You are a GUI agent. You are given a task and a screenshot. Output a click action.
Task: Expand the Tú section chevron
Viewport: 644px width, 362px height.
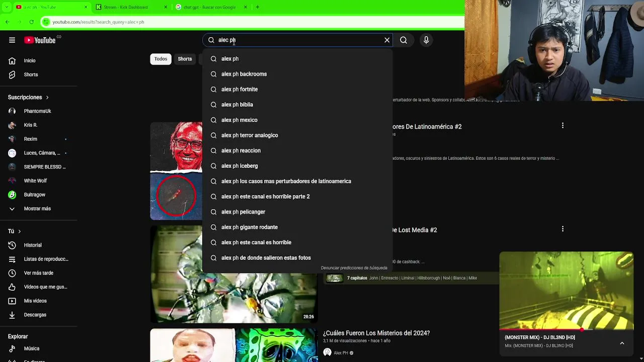coord(19,231)
